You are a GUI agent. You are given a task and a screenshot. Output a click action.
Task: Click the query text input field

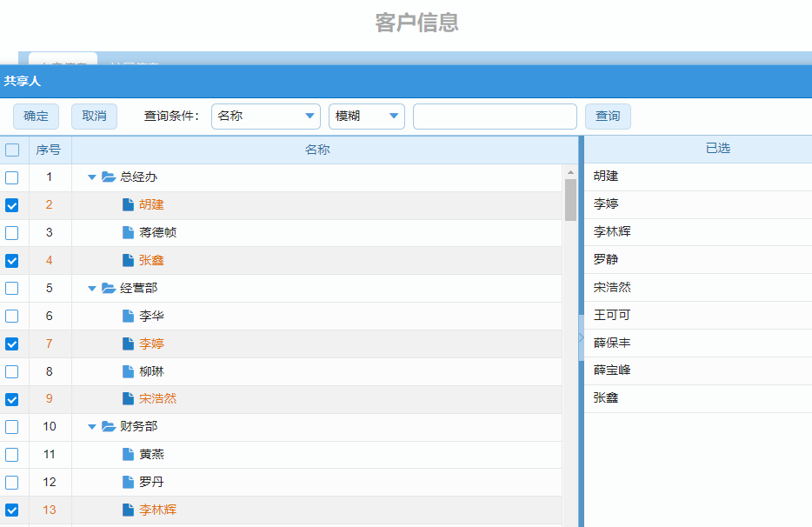[495, 117]
